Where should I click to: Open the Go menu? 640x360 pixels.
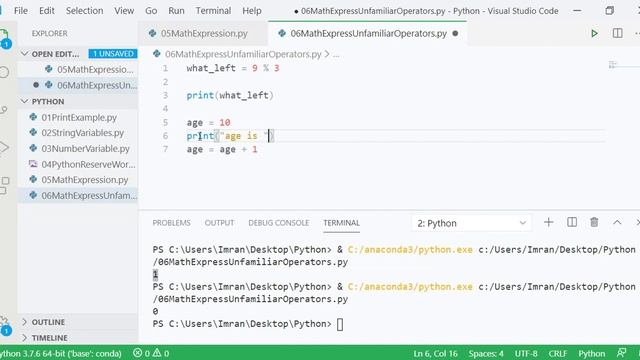click(x=151, y=11)
